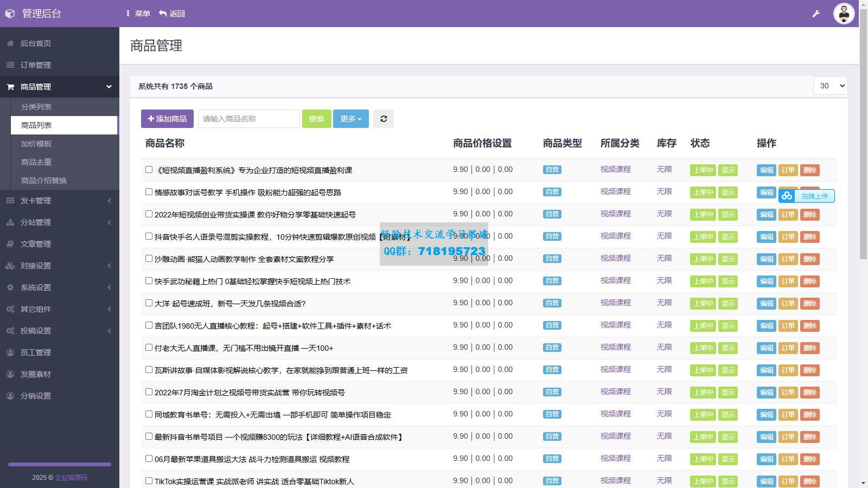The width and height of the screenshot is (868, 488).
Task: Tick checkbox for TikTok实操运营课 row
Action: pyautogui.click(x=149, y=481)
